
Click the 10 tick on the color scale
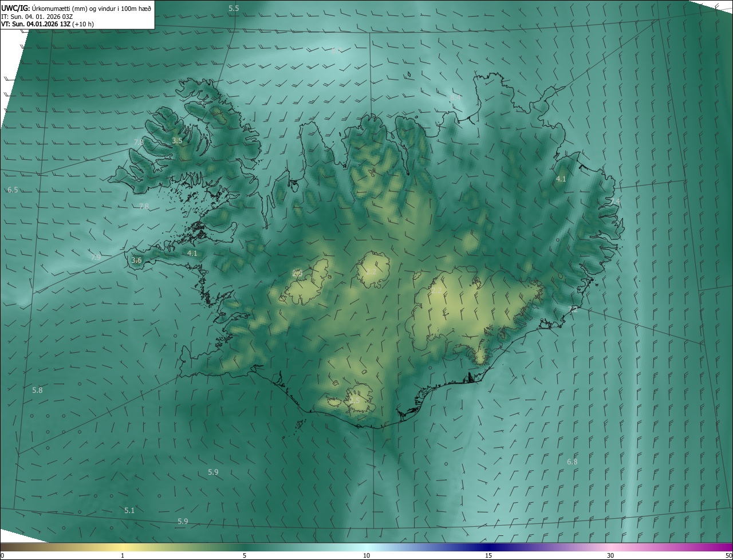click(366, 555)
